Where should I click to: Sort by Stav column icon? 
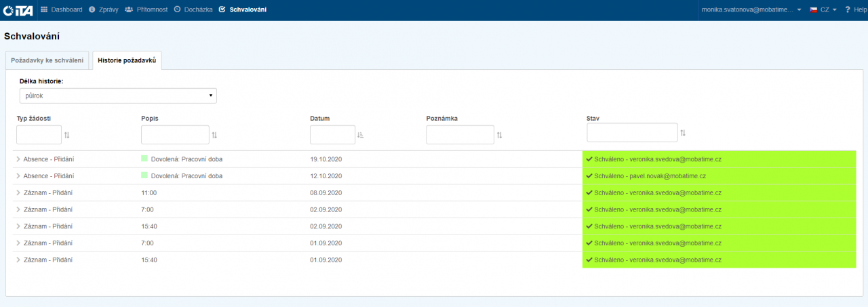683,133
